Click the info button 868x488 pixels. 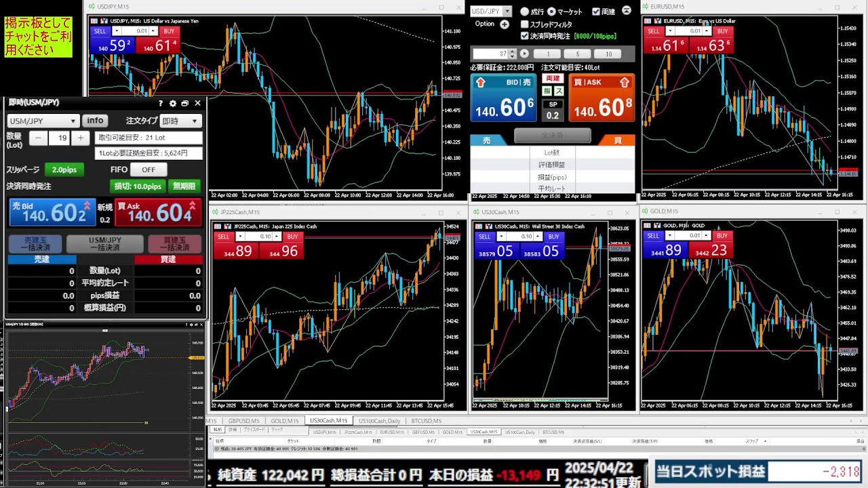click(x=95, y=121)
